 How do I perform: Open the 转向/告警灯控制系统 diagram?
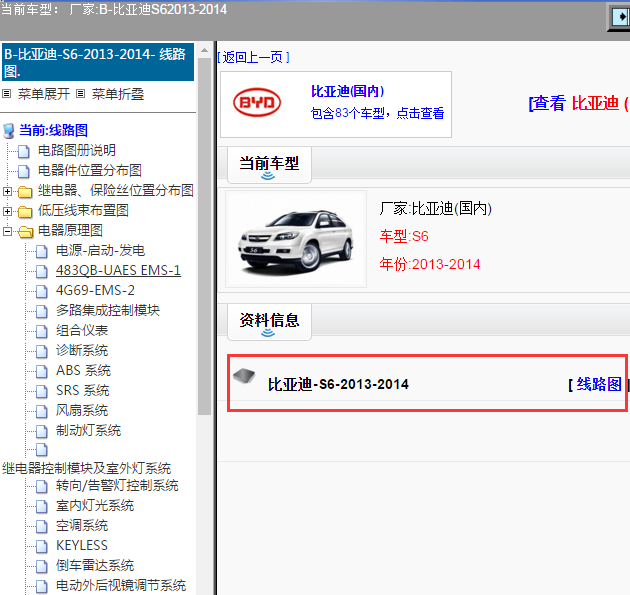click(117, 486)
